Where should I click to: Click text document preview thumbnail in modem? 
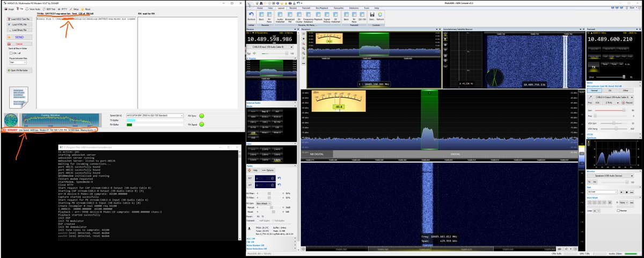[19, 97]
